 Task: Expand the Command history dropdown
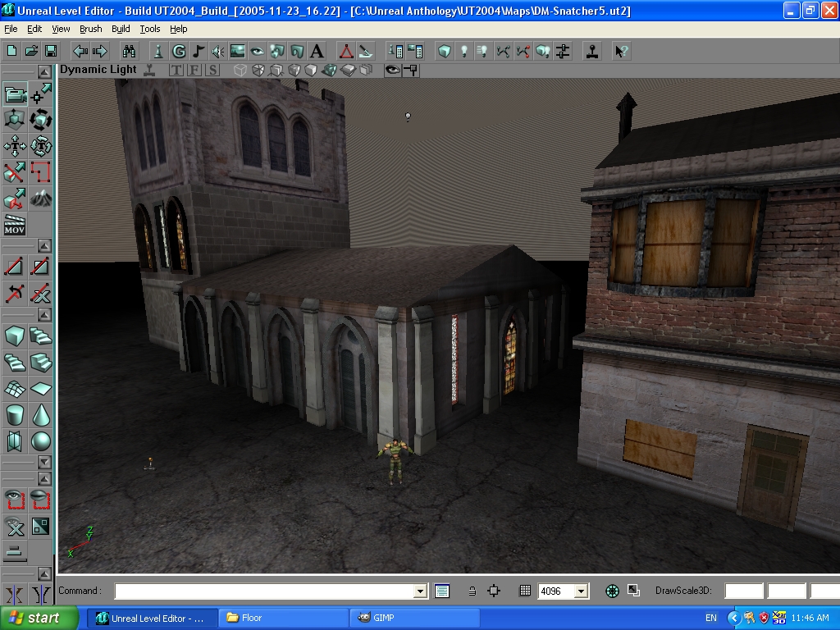click(420, 591)
